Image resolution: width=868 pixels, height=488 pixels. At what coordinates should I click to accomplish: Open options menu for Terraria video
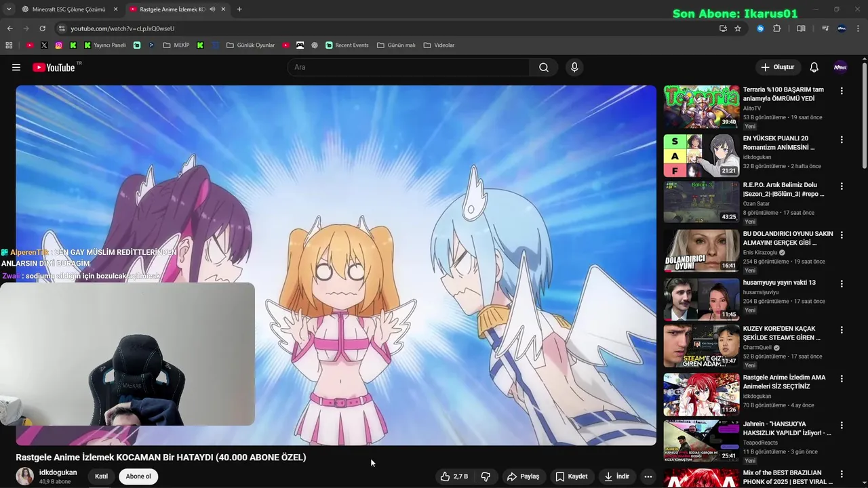pyautogui.click(x=842, y=91)
